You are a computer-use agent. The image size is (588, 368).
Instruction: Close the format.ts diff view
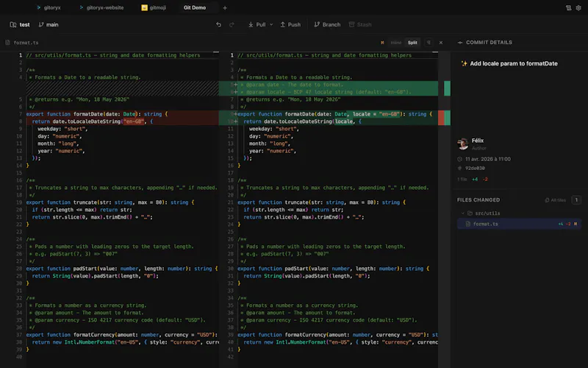pos(441,43)
